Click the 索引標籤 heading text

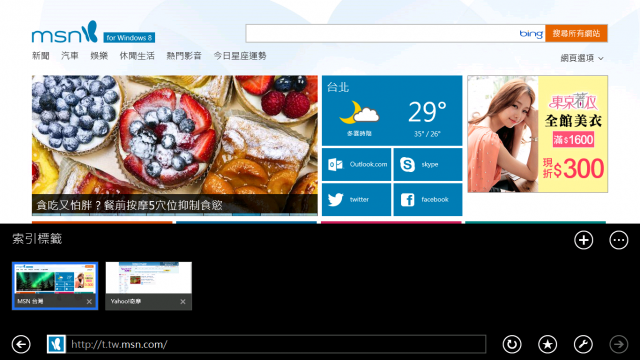coord(37,239)
